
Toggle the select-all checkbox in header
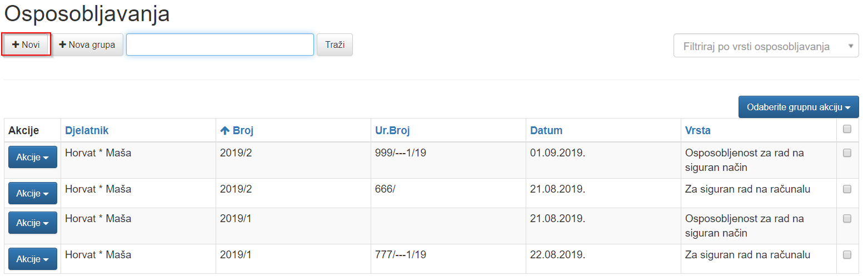click(x=847, y=129)
